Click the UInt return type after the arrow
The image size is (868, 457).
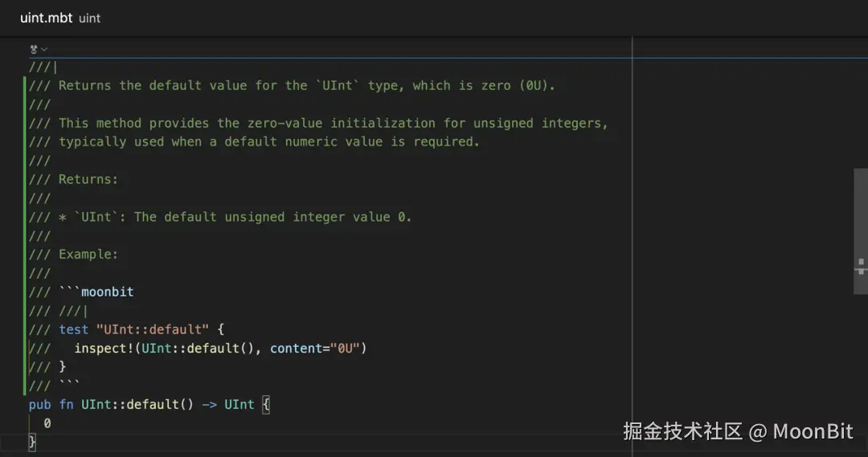239,404
